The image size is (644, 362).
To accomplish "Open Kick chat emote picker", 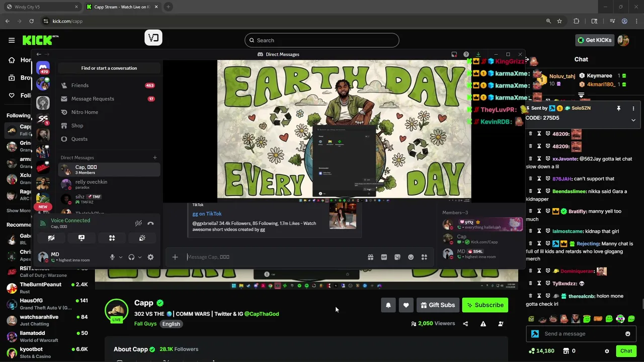I will click(x=627, y=334).
